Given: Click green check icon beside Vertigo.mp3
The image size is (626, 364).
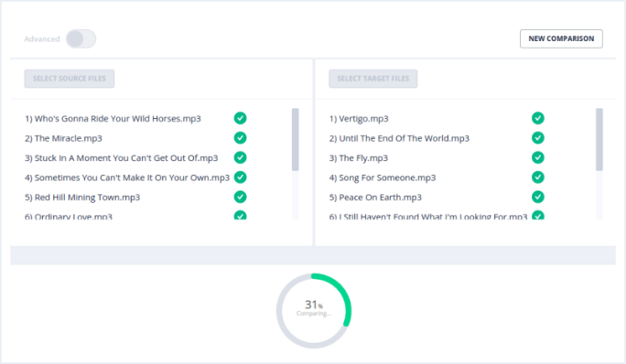Looking at the screenshot, I should [538, 118].
